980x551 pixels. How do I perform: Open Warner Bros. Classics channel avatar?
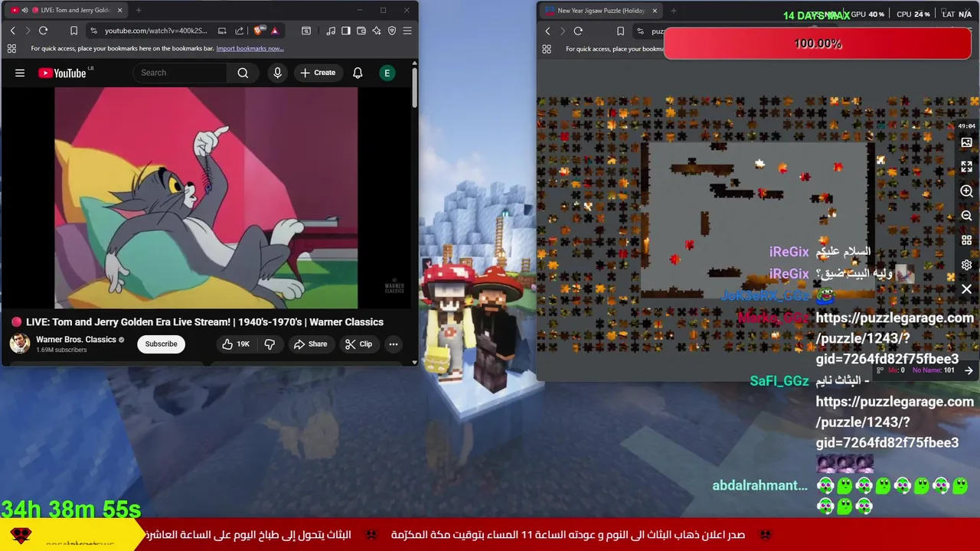(20, 344)
